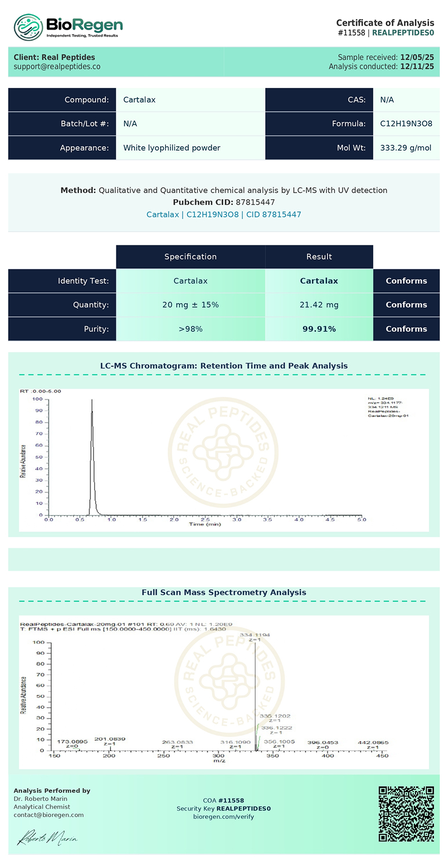This screenshot has width=448, height=868.
Task: Click the Purity result 99.91%
Action: pyautogui.click(x=319, y=329)
